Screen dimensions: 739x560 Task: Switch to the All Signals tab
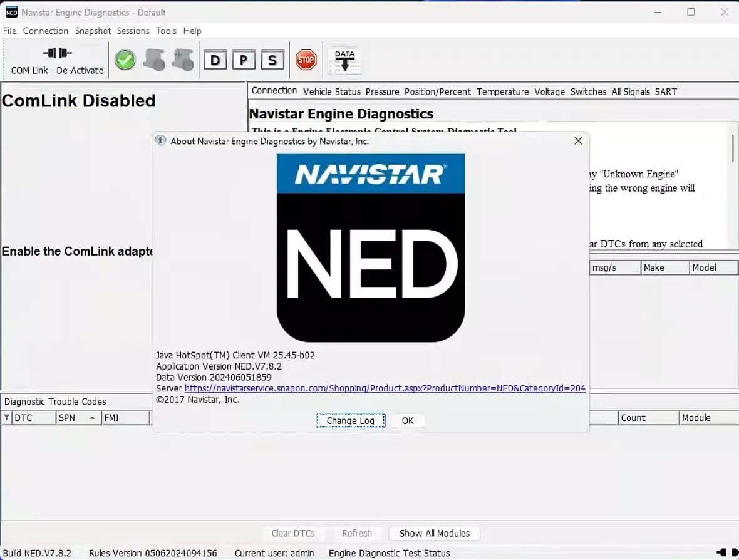[631, 91]
